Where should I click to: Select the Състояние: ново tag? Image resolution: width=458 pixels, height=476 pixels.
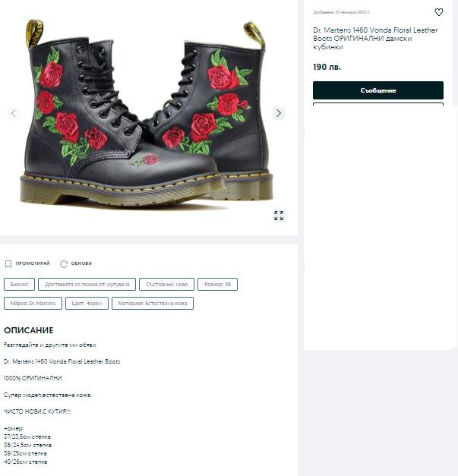pos(167,285)
